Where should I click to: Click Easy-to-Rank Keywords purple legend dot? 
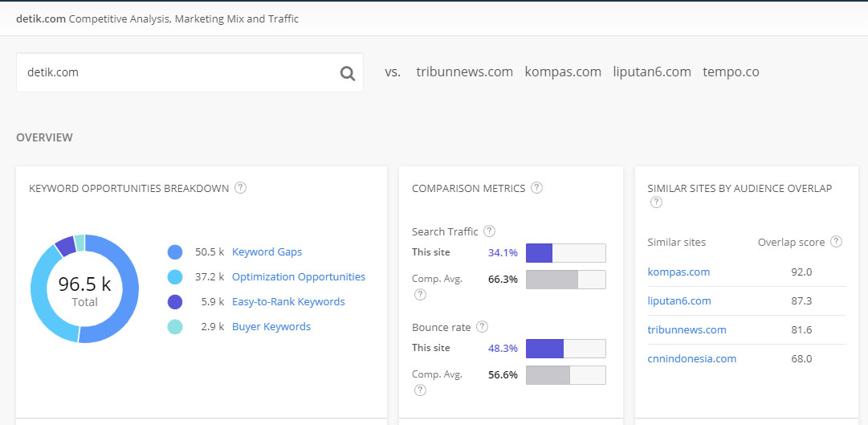tap(175, 302)
